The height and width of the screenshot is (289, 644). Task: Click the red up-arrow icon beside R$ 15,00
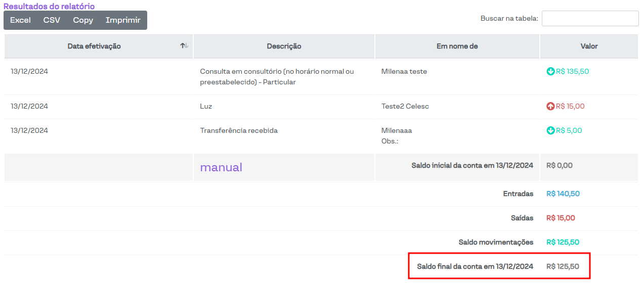(x=550, y=107)
